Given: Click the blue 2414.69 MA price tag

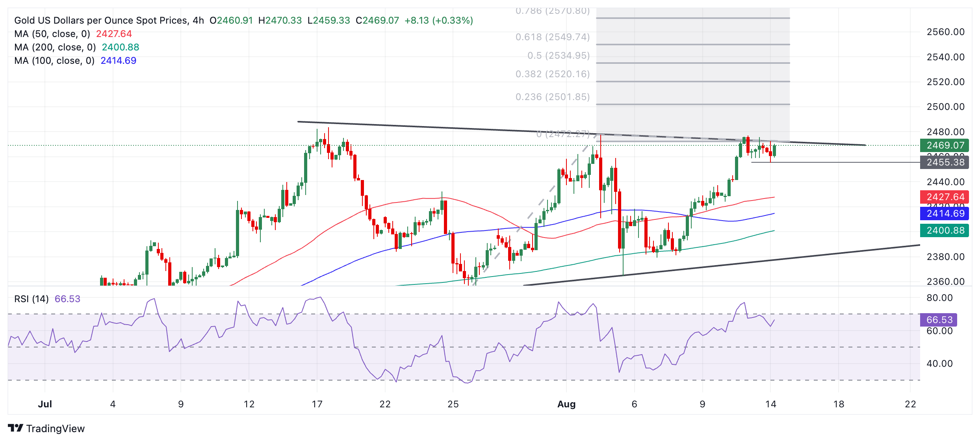Looking at the screenshot, I should [x=944, y=214].
